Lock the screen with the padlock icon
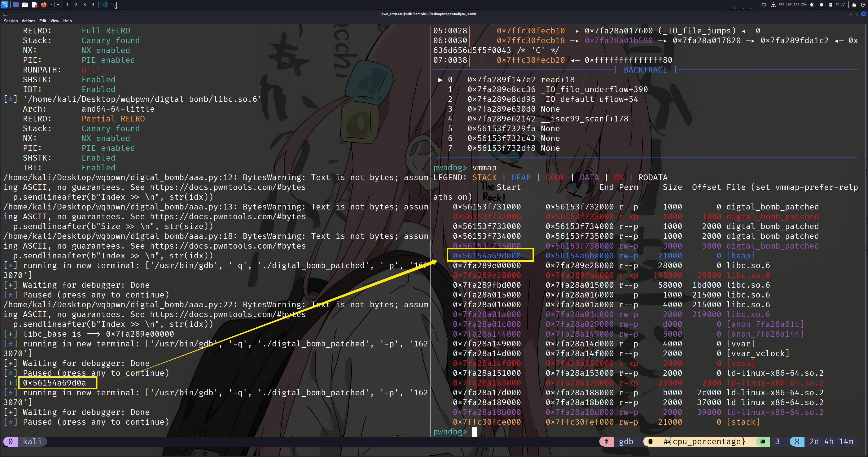Image resolution: width=868 pixels, height=457 pixels. pyautogui.click(x=854, y=5)
